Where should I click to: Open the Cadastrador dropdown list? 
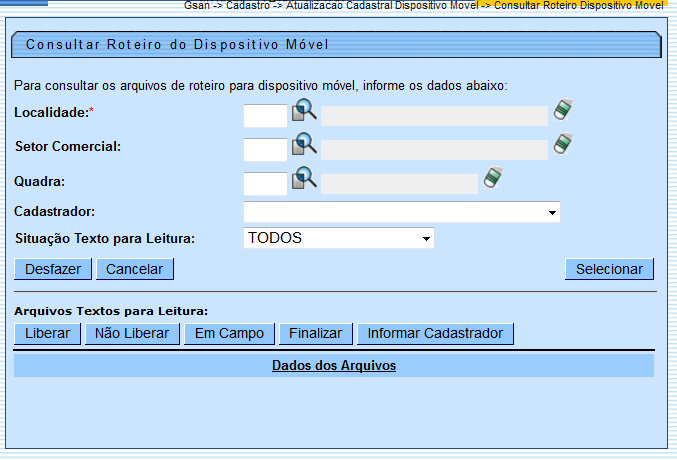point(551,213)
